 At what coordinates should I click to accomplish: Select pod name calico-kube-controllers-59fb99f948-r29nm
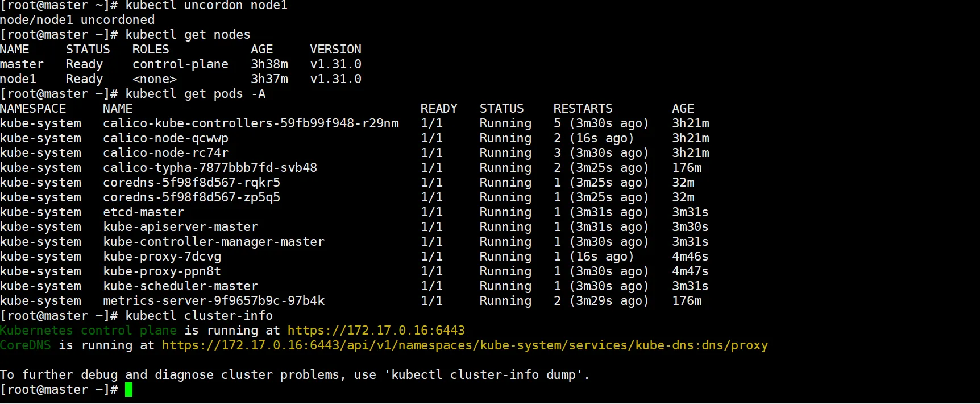point(251,123)
